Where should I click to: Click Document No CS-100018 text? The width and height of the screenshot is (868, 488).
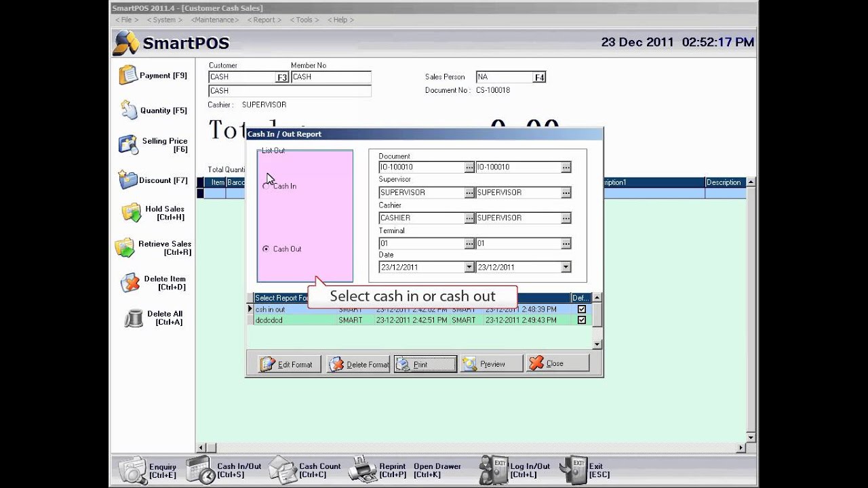coord(493,90)
